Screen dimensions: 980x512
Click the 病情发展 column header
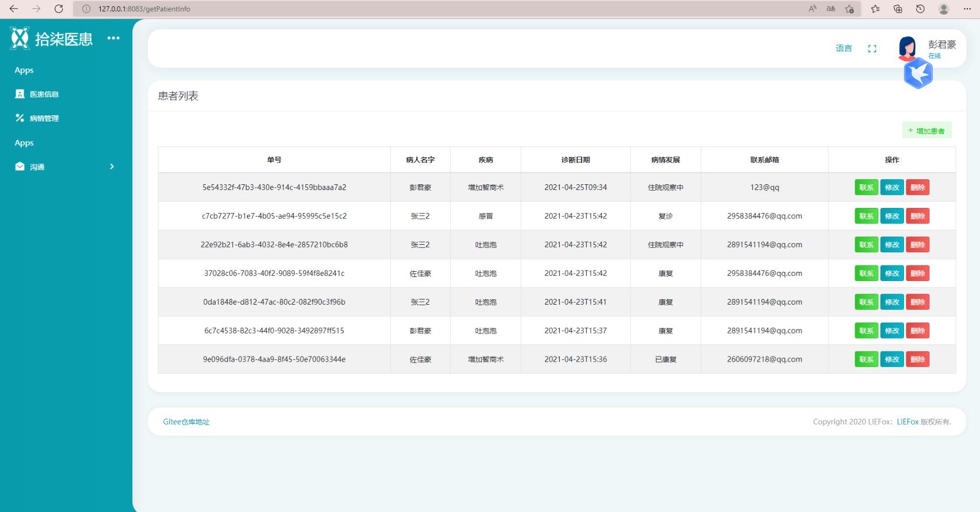pyautogui.click(x=666, y=160)
